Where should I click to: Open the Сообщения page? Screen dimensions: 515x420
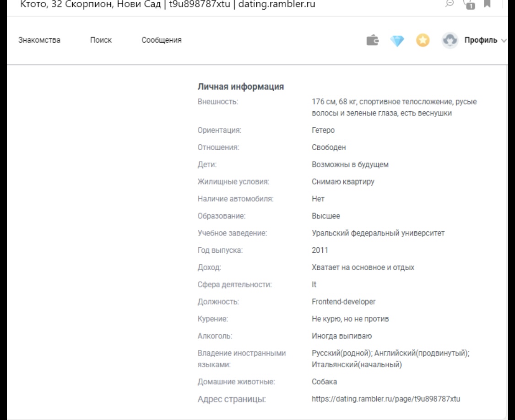click(161, 40)
